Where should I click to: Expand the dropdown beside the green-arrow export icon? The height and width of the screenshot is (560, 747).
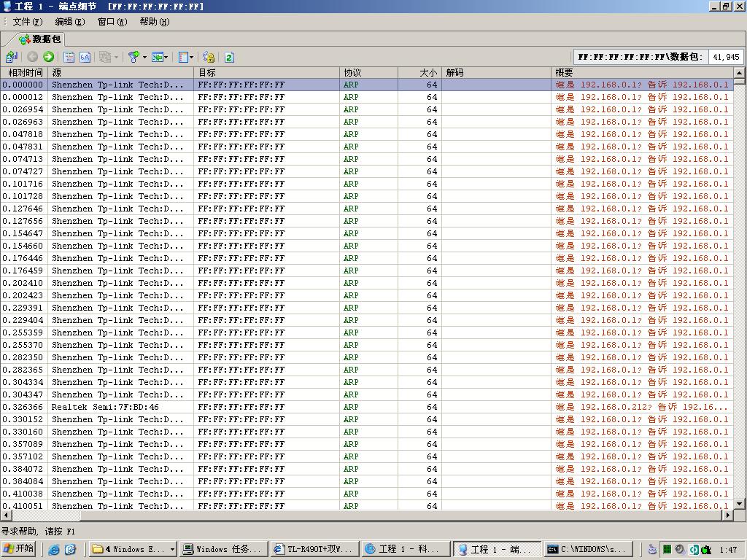(166, 57)
